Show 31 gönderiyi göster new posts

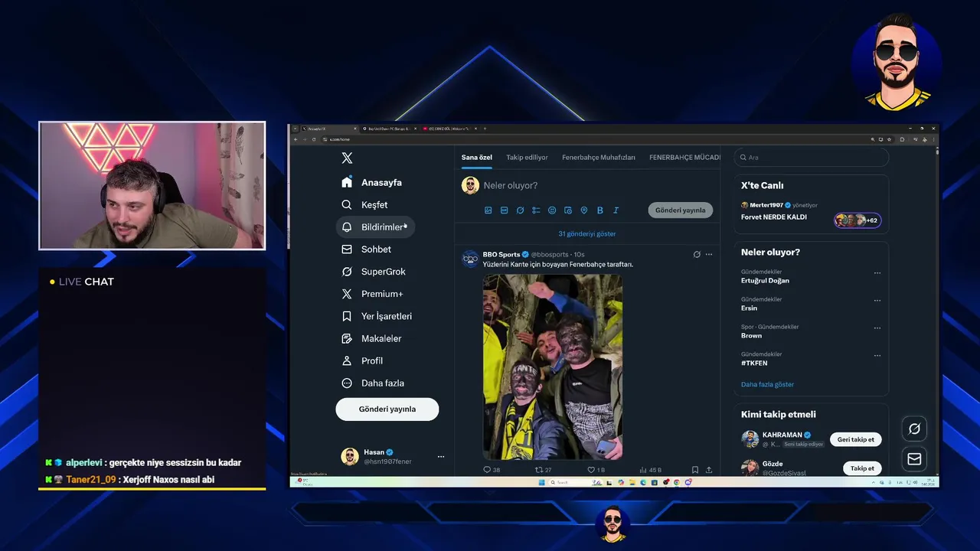(x=587, y=233)
